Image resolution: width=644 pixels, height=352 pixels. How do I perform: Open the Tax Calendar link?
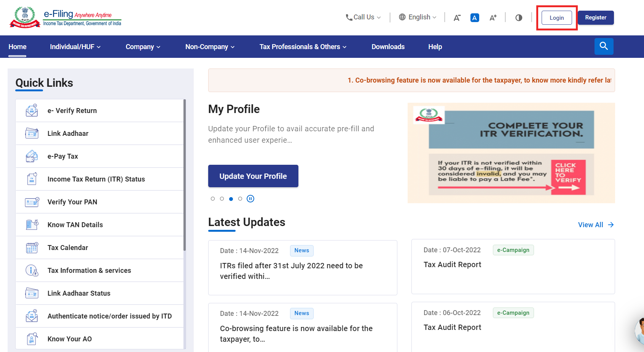(100, 248)
